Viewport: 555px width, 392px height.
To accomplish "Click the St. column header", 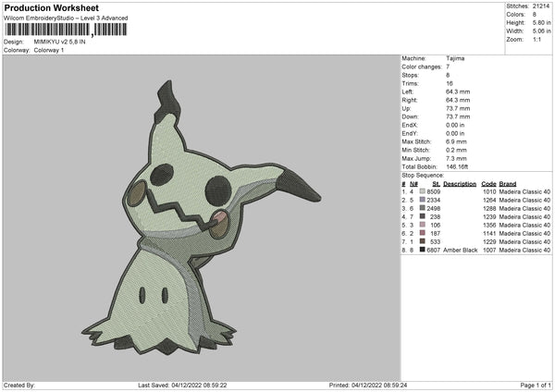I will [x=436, y=184].
